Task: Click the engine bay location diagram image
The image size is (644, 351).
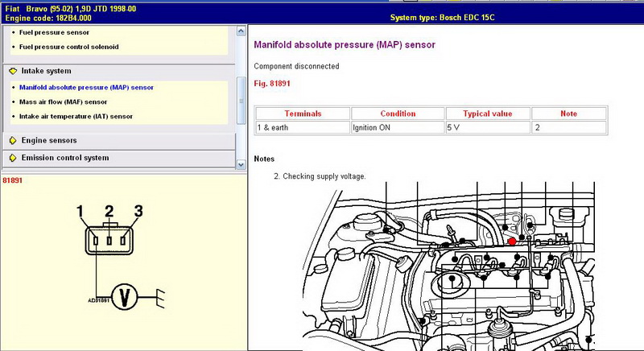Action: pyautogui.click(x=451, y=266)
